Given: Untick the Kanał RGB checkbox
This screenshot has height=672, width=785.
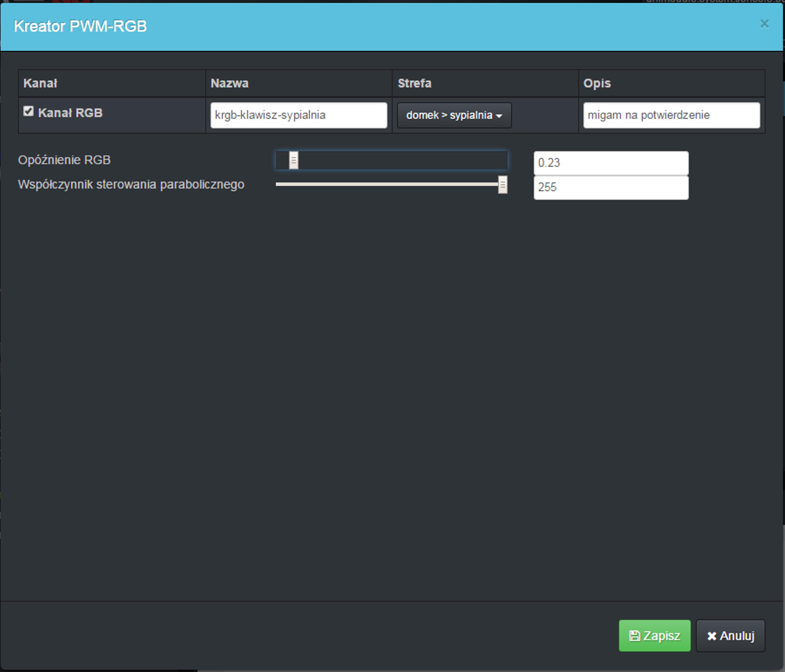Looking at the screenshot, I should click(x=28, y=111).
